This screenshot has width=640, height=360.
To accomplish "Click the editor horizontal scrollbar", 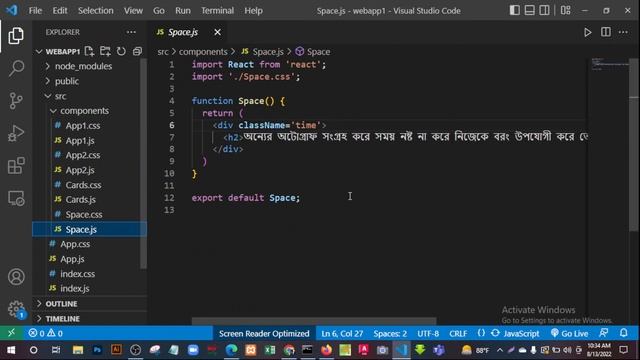I will (313, 321).
